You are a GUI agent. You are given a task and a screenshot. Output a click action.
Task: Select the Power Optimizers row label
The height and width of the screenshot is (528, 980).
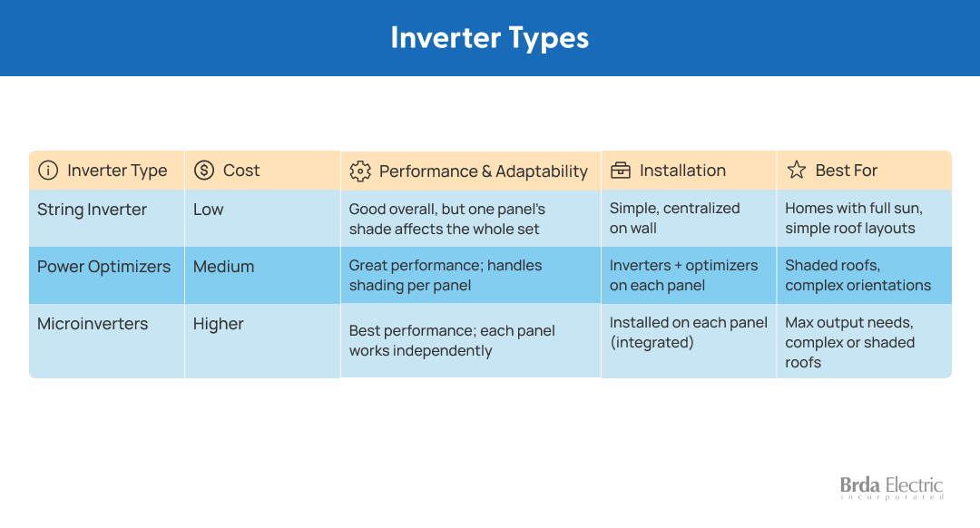(x=103, y=267)
